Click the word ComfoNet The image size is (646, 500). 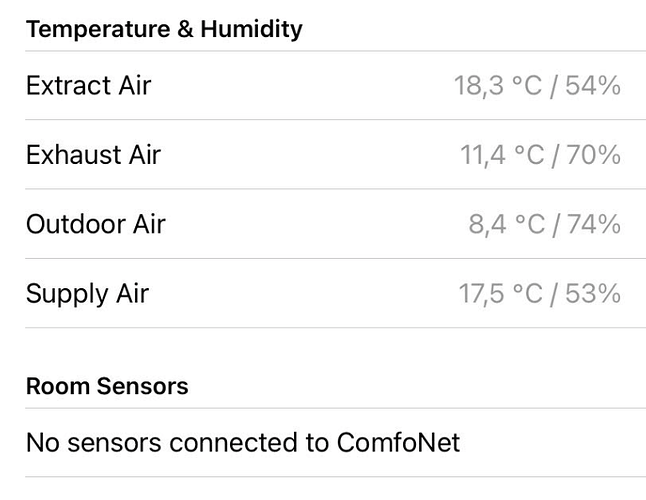pyautogui.click(x=400, y=442)
